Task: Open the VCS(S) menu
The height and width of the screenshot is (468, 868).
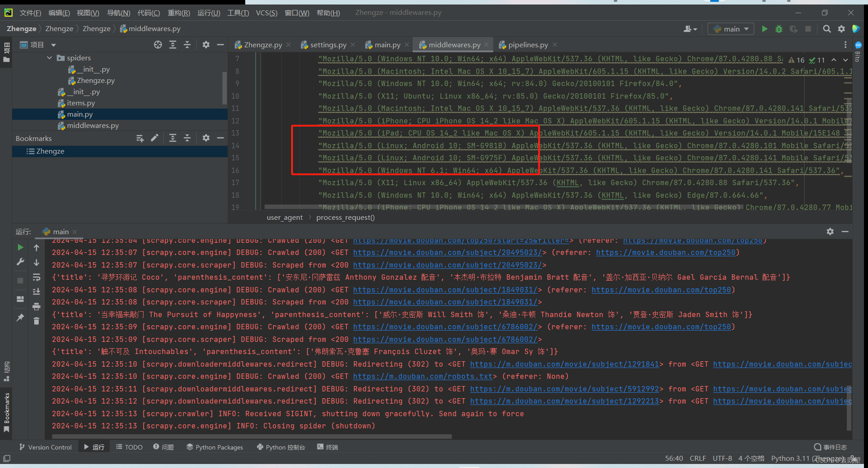Action: pos(266,13)
